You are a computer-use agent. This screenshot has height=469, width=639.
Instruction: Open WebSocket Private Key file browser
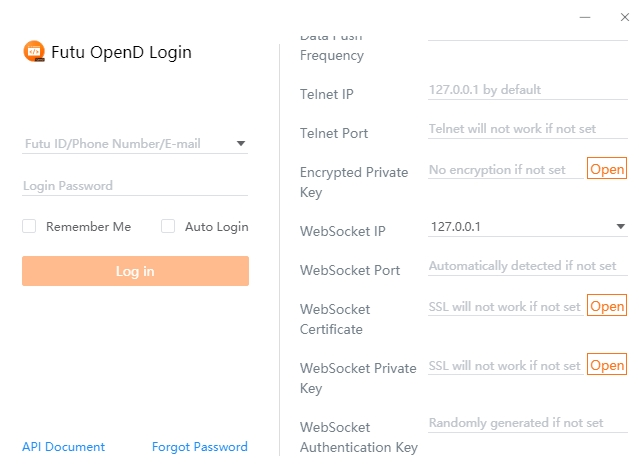(x=607, y=366)
